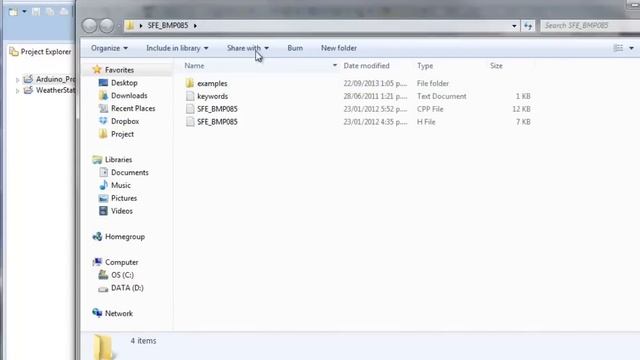640x360 pixels.
Task: Click the Save icon in Eclipse toolbar
Action: (36, 12)
